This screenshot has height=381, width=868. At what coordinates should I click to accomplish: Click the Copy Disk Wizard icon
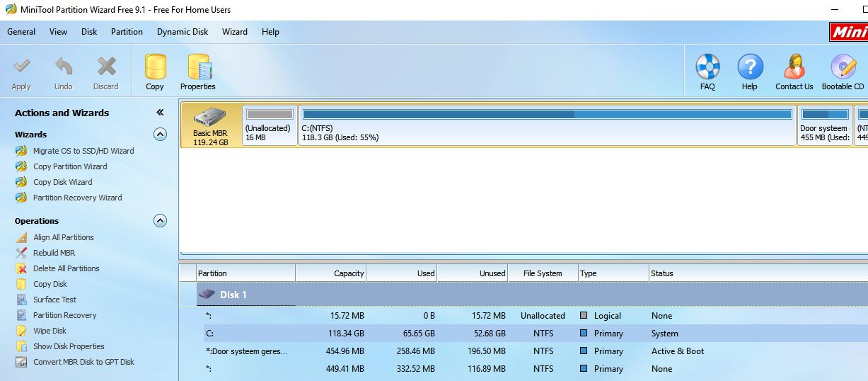pos(21,182)
